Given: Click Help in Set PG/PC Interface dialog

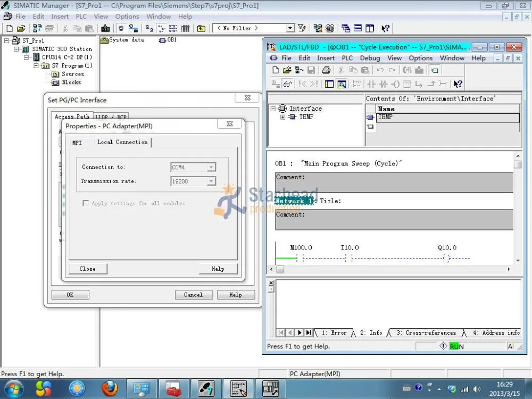Looking at the screenshot, I should 236,295.
